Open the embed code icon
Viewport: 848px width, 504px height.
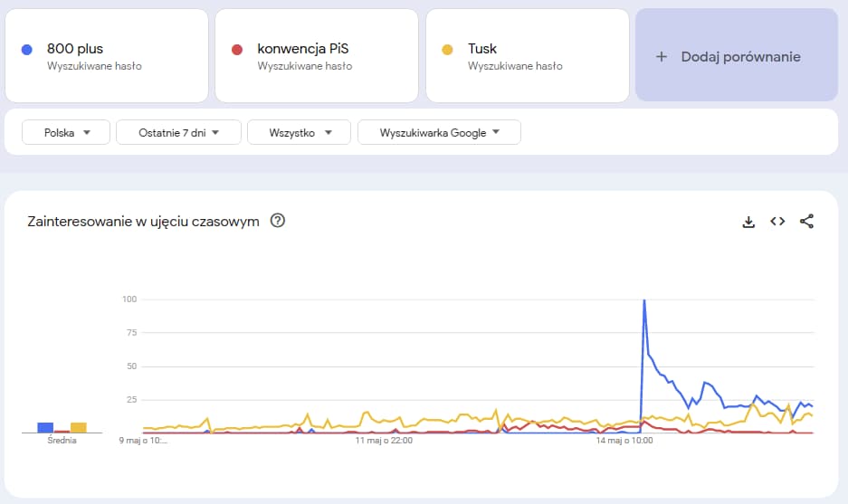tap(777, 221)
